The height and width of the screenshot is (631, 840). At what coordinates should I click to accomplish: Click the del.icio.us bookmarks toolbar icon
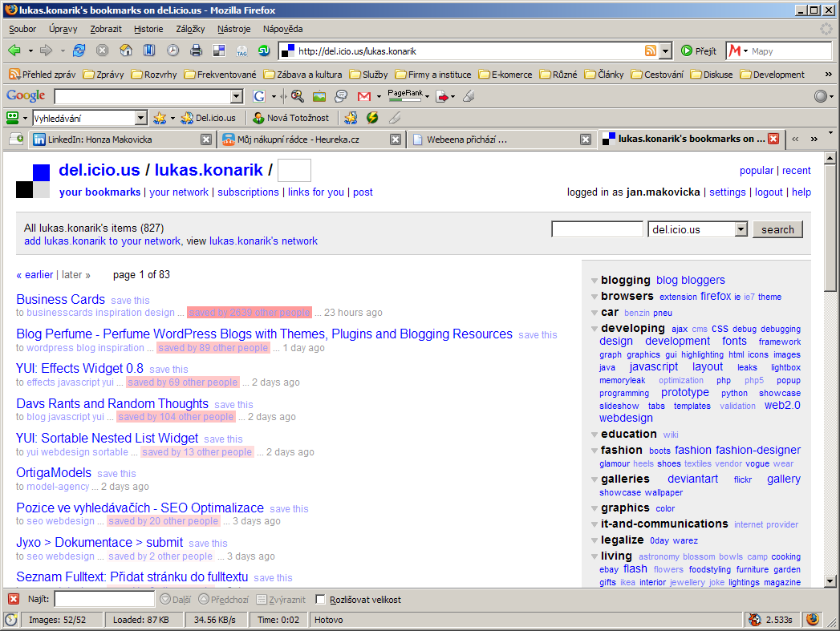pos(219,51)
